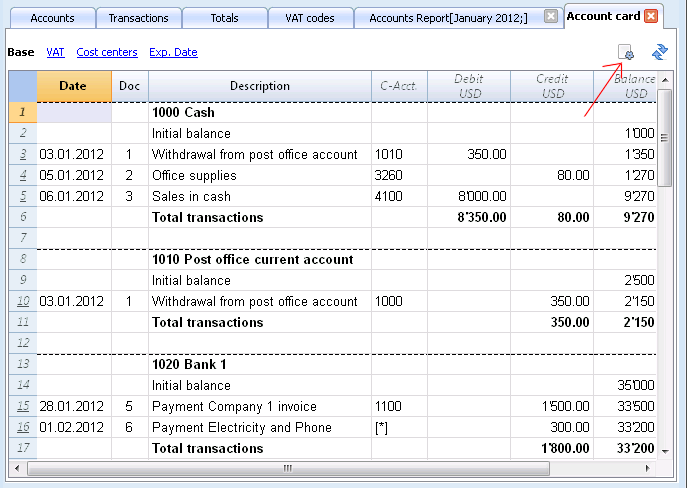Click the 05.01.2012 date cell

tap(74, 175)
